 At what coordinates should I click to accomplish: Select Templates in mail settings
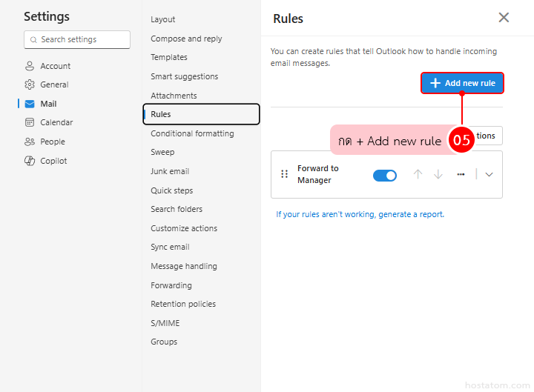(x=169, y=57)
